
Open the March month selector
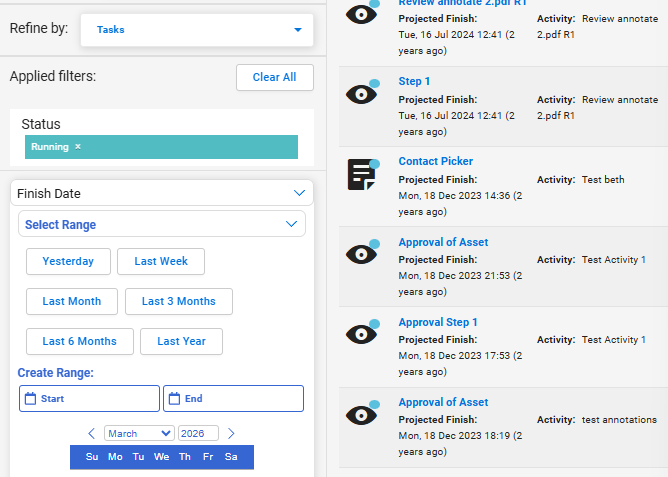coord(138,433)
